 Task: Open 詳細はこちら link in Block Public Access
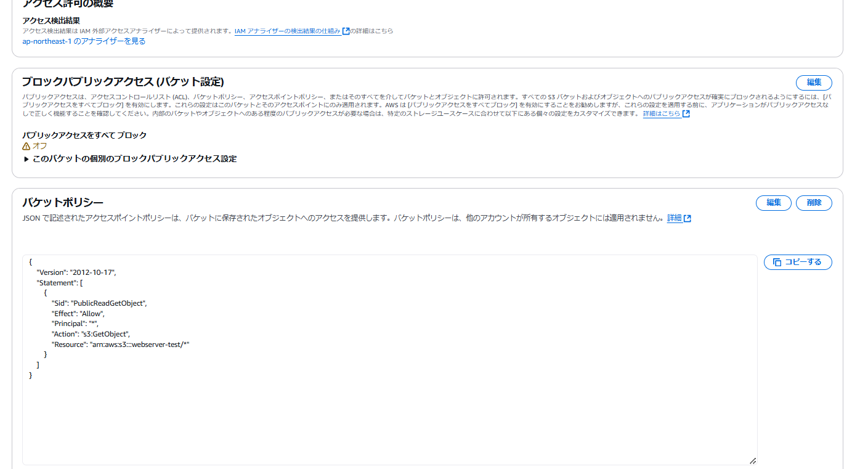tap(662, 114)
